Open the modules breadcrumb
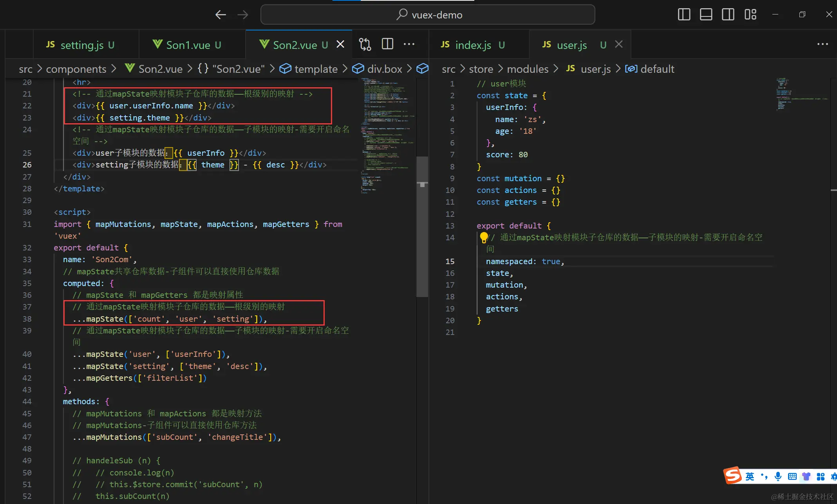This screenshot has height=504, width=837. (528, 69)
